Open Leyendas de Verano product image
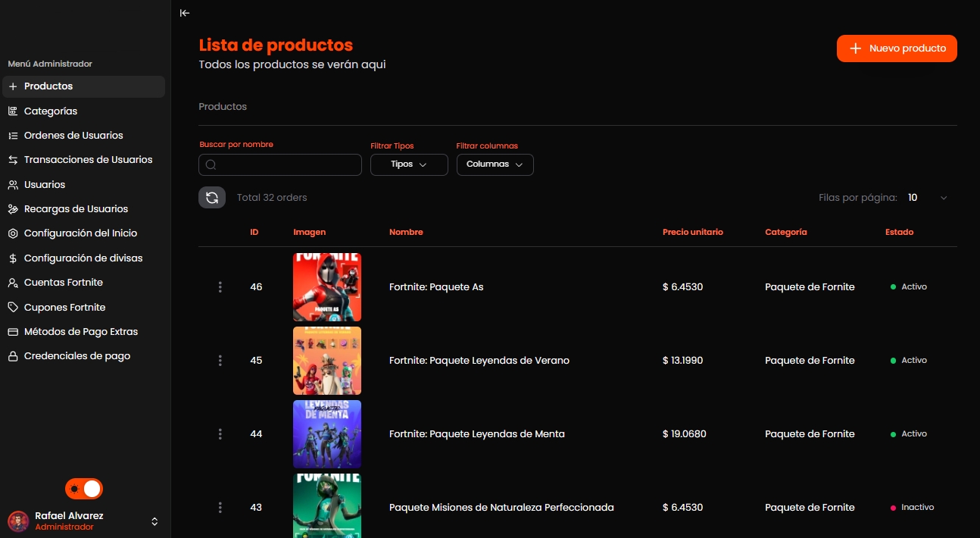This screenshot has height=538, width=980. pyautogui.click(x=327, y=361)
